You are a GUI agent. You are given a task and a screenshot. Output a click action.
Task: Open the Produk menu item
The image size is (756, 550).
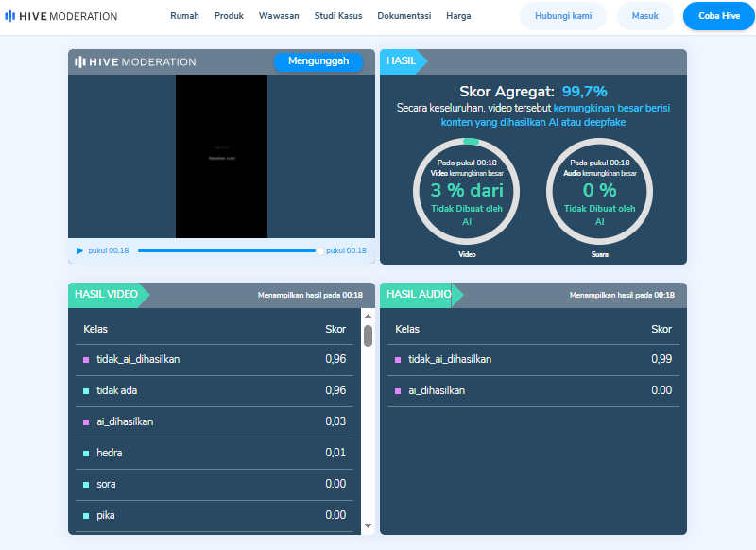(x=229, y=16)
